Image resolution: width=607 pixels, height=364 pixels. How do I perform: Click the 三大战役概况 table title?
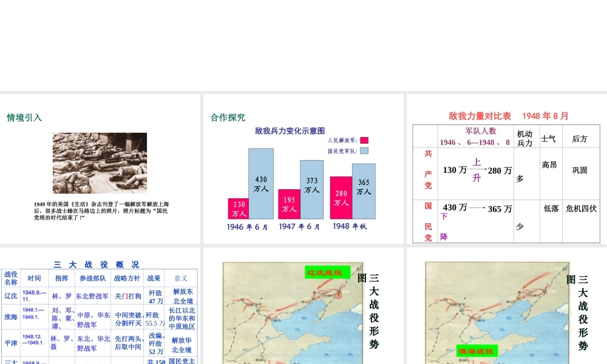point(97,265)
